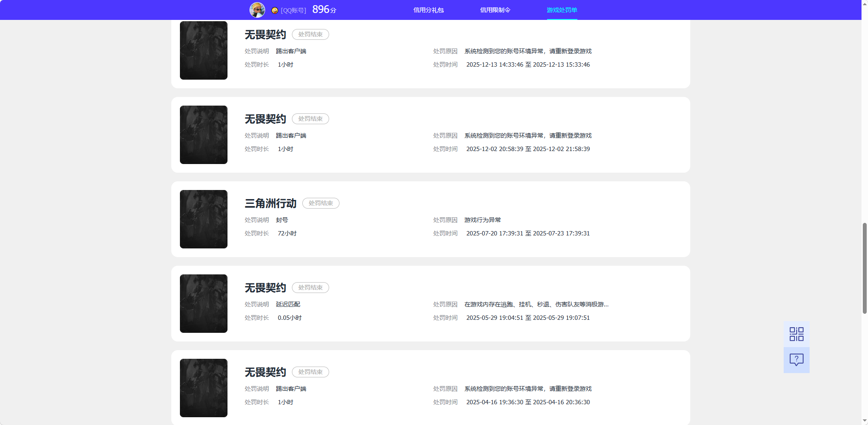Switch to the 信用限制令 tab
Viewport: 868px width, 425px height.
click(x=495, y=10)
